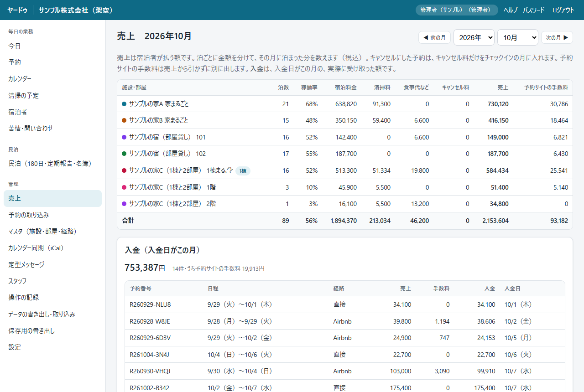Open カレンダー同期（iCal） page
Image resolution: width=584 pixels, height=392 pixels.
tap(52, 248)
